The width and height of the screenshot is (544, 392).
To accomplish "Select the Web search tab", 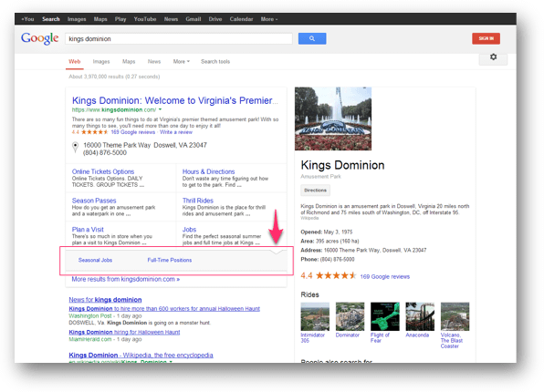I will click(75, 61).
